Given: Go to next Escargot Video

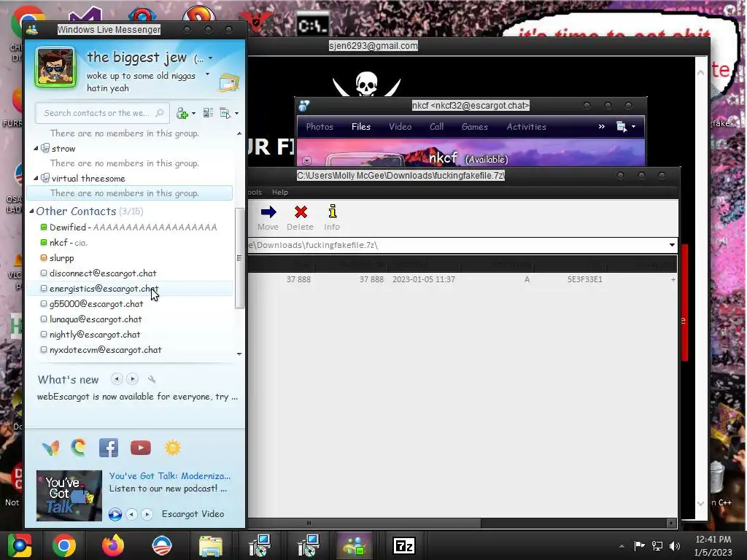Looking at the screenshot, I should tap(147, 514).
